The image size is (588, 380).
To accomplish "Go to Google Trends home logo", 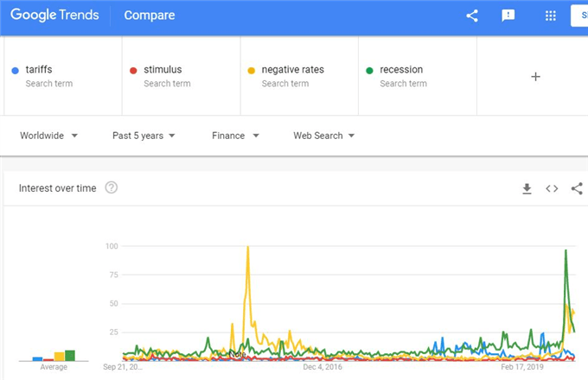I will click(x=54, y=15).
